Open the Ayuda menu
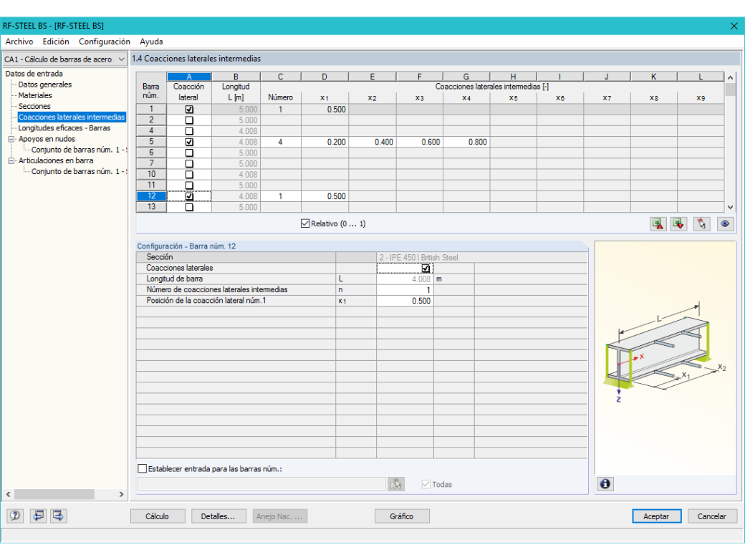745x560 pixels. point(151,42)
